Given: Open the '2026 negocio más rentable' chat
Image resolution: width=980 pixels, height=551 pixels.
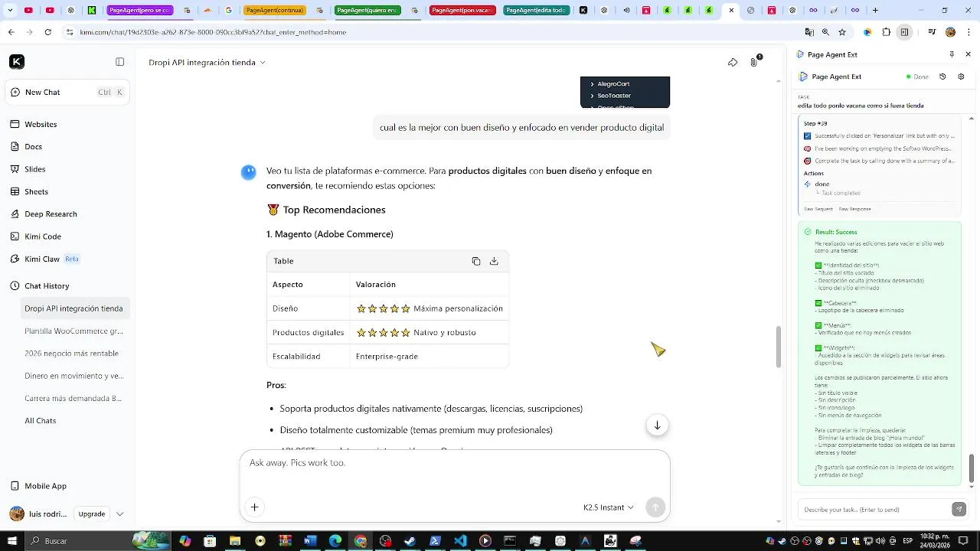Looking at the screenshot, I should 73,354.
